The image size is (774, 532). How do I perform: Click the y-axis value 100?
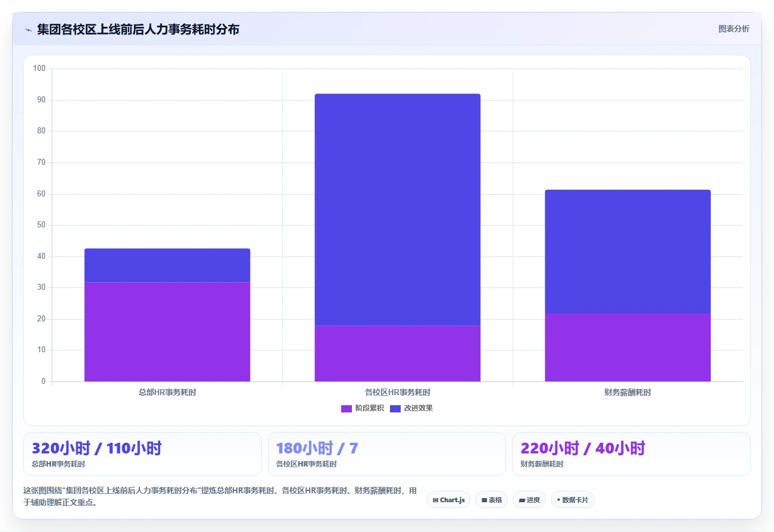click(x=39, y=68)
